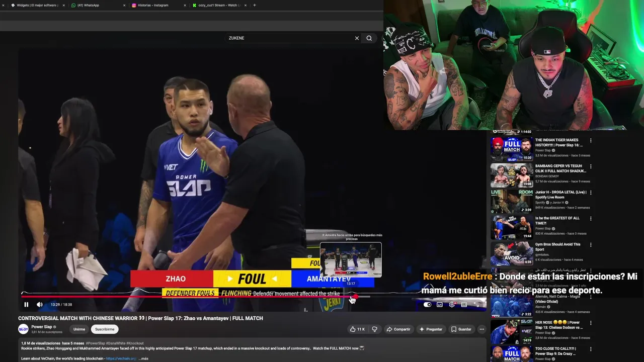644x362 pixels.
Task: Open GREATEST OF ALL TIME thumbnail
Action: point(512,227)
